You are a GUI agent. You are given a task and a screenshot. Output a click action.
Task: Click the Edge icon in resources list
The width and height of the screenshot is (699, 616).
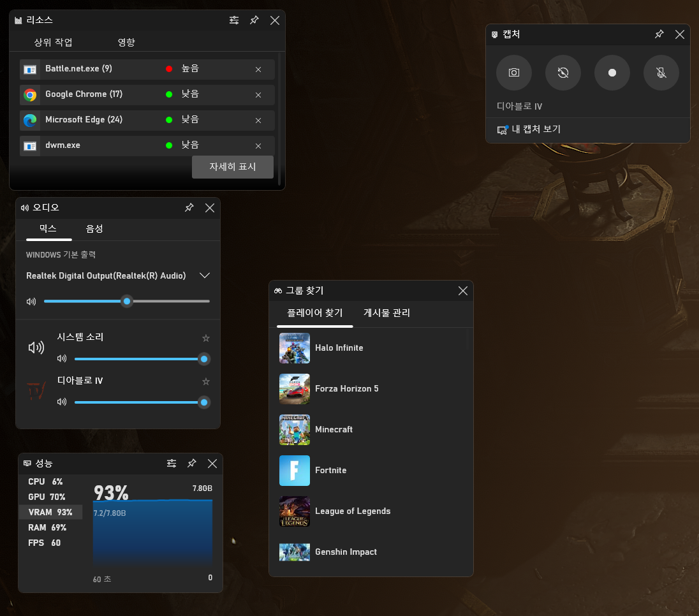[x=30, y=121]
